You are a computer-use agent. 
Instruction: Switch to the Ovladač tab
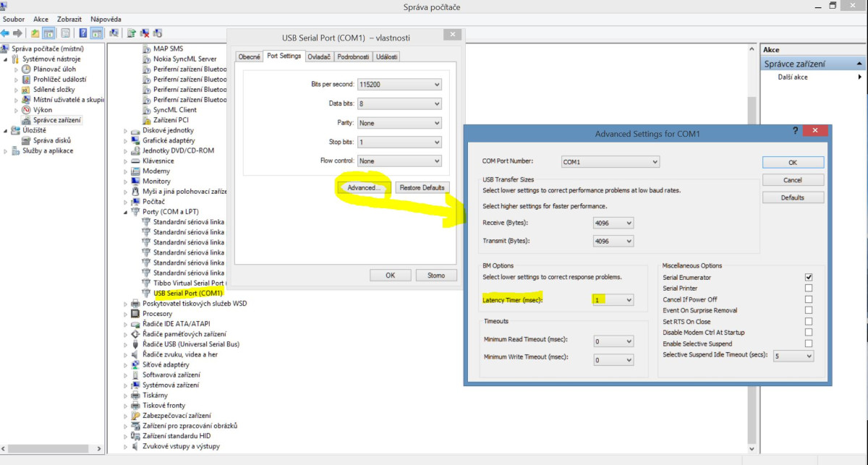tap(318, 56)
